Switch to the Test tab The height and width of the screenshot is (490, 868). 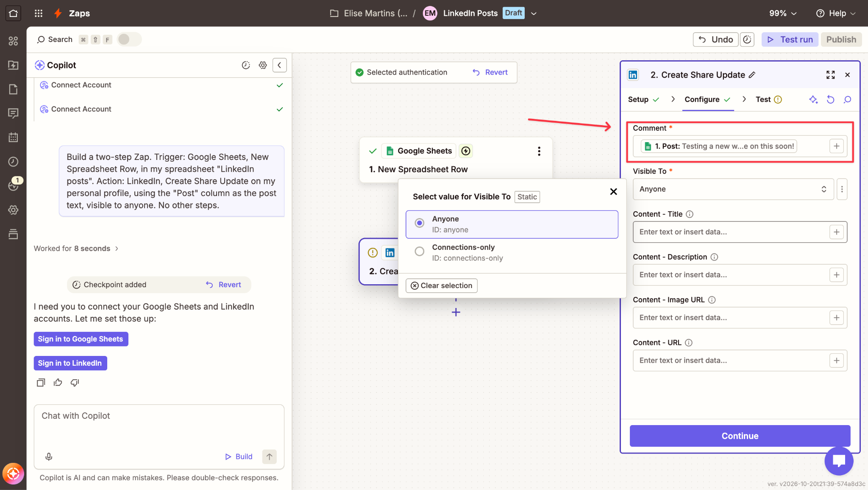(768, 99)
